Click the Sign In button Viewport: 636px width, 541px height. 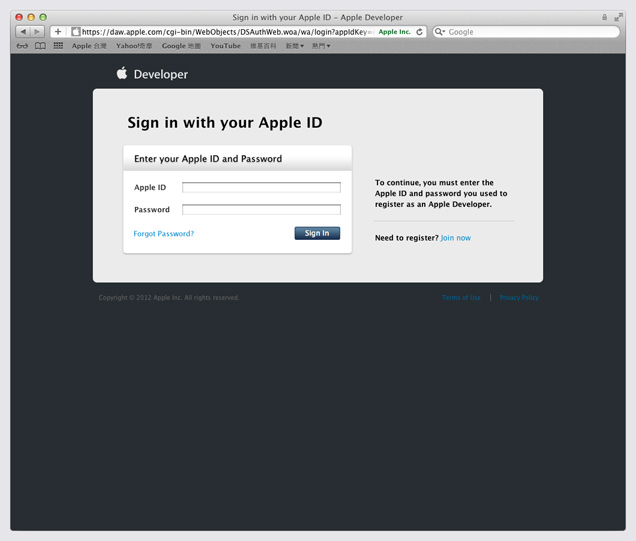point(317,233)
